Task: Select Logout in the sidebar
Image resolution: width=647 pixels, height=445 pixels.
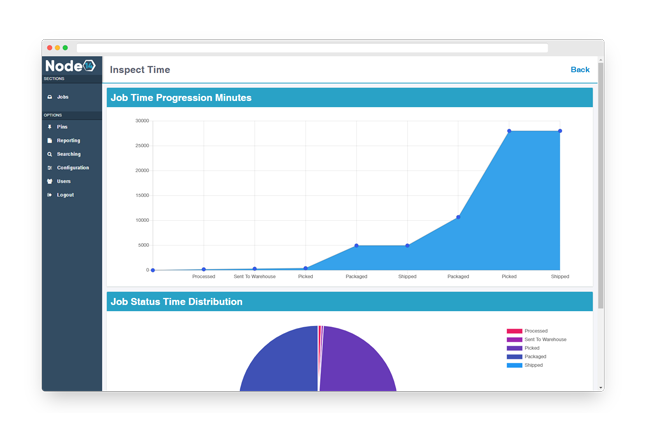Action: pyautogui.click(x=65, y=195)
